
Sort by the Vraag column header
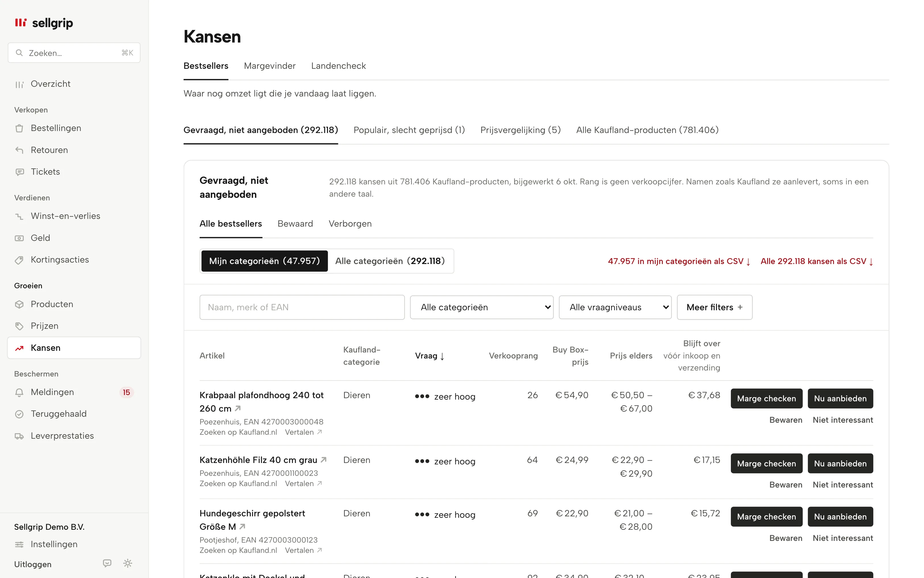pos(430,356)
